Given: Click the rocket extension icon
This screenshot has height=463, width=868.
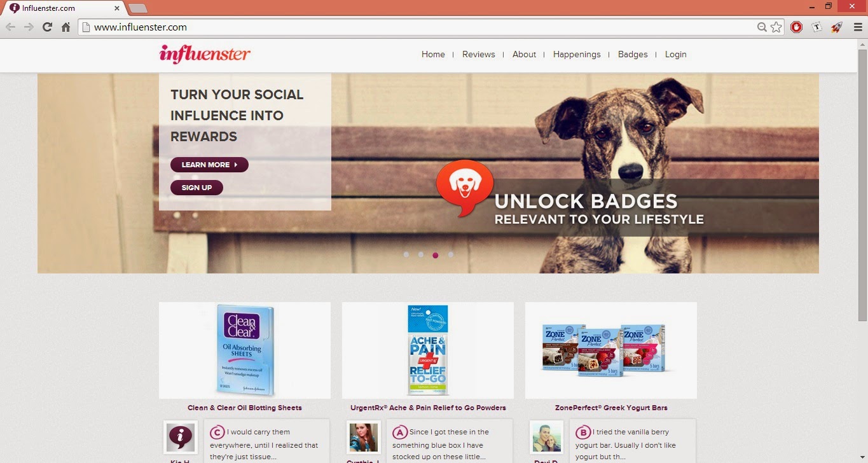Looking at the screenshot, I should pos(837,27).
